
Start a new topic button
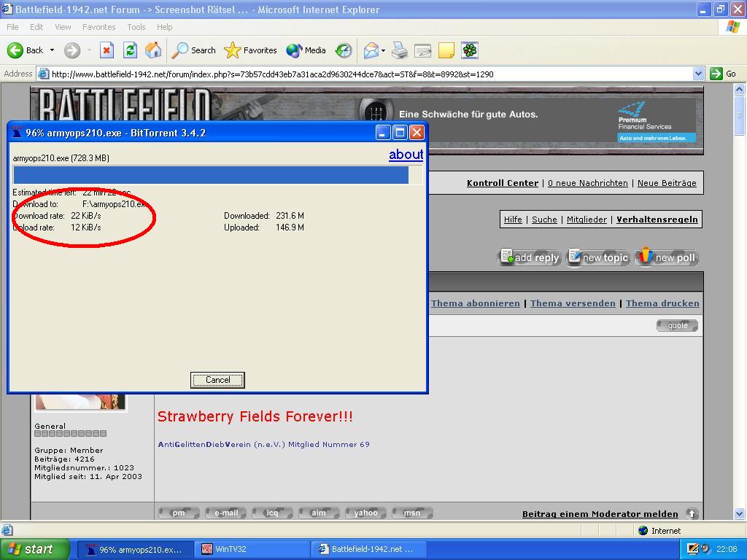[x=598, y=257]
